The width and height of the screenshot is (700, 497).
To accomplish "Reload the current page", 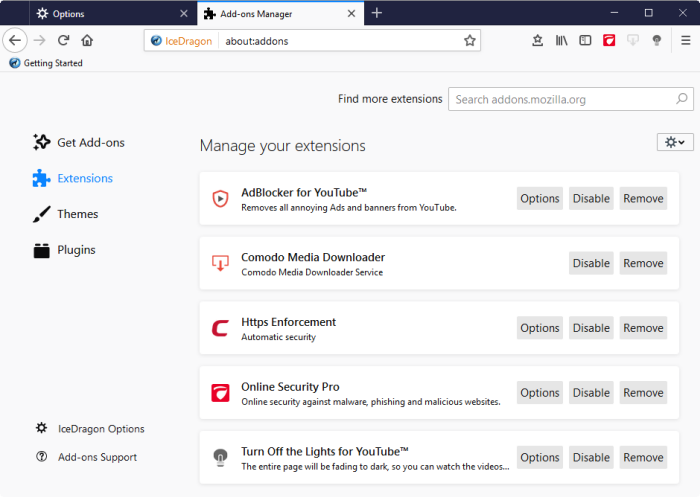I will pos(63,40).
